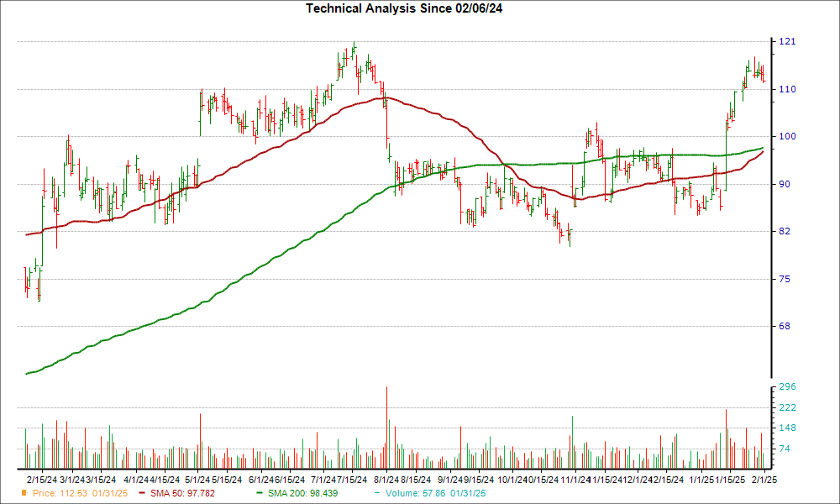Select the 68 price axis label
The width and height of the screenshot is (840, 504).
point(785,326)
